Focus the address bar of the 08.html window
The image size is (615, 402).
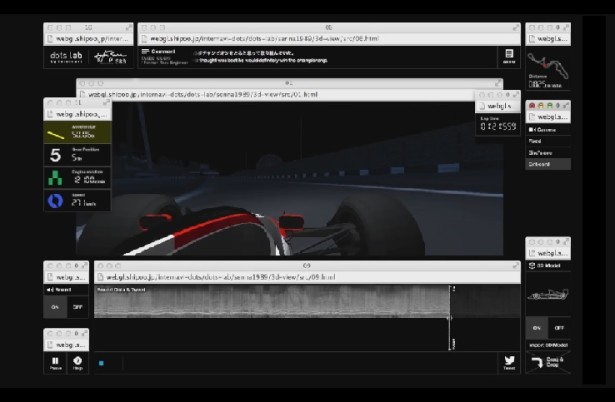coord(329,39)
